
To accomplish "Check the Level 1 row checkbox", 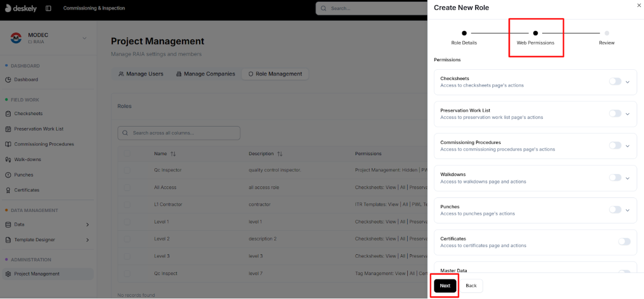I will pyautogui.click(x=127, y=222).
